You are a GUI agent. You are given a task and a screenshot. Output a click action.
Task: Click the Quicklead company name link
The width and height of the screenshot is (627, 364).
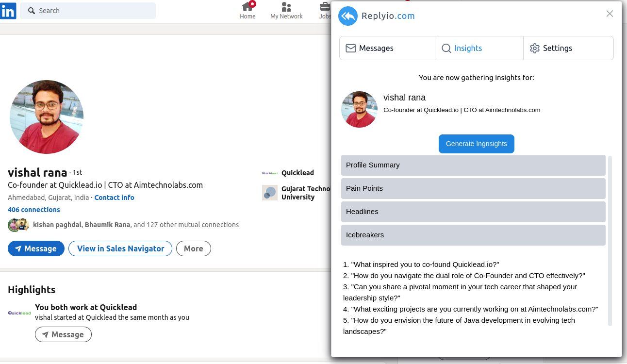point(297,173)
